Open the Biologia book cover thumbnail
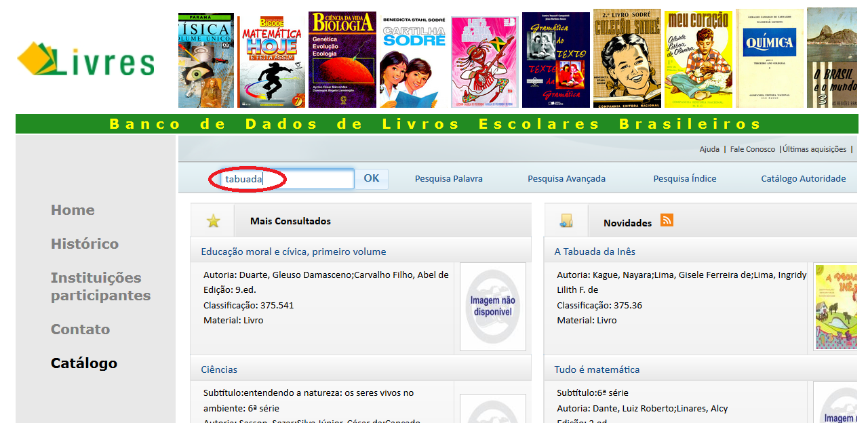 coord(342,60)
